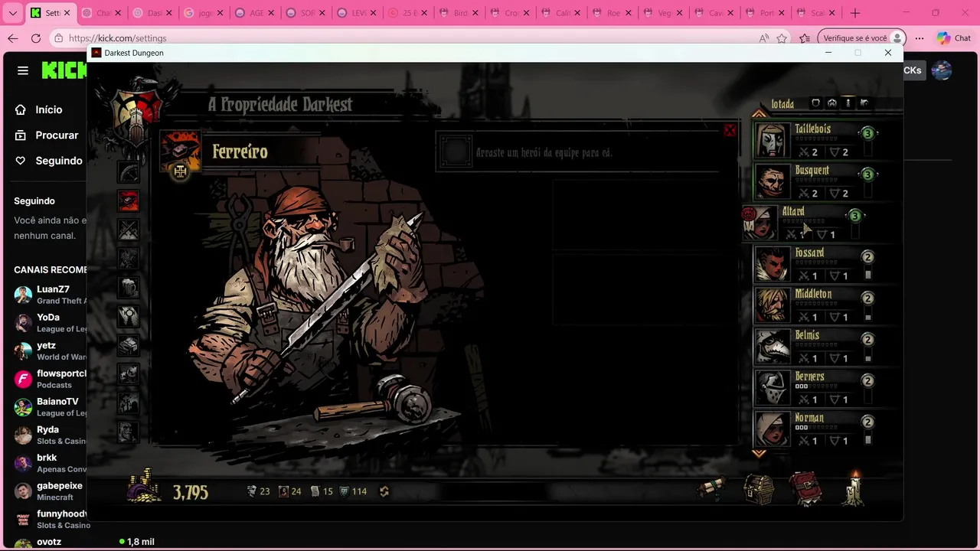The width and height of the screenshot is (980, 551).
Task: Open the red journal book icon
Action: pos(805,489)
